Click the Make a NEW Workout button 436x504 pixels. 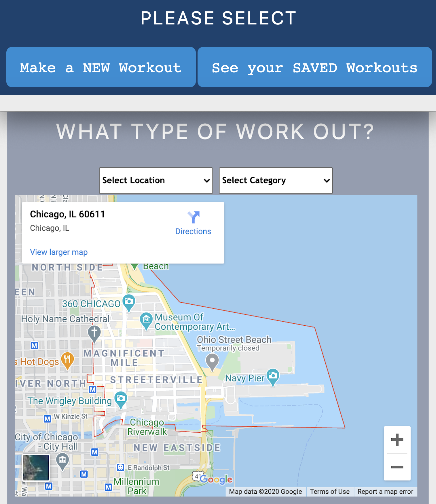coord(101,67)
